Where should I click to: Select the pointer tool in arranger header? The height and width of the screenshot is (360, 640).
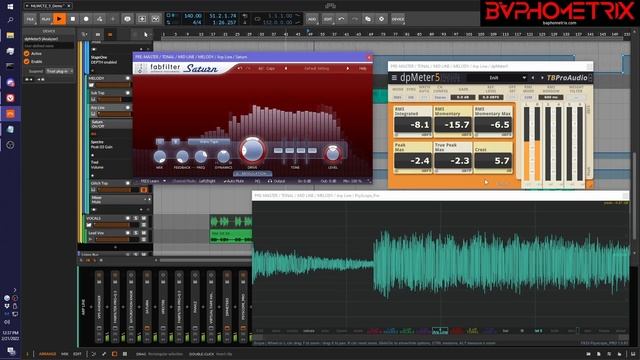tap(146, 35)
